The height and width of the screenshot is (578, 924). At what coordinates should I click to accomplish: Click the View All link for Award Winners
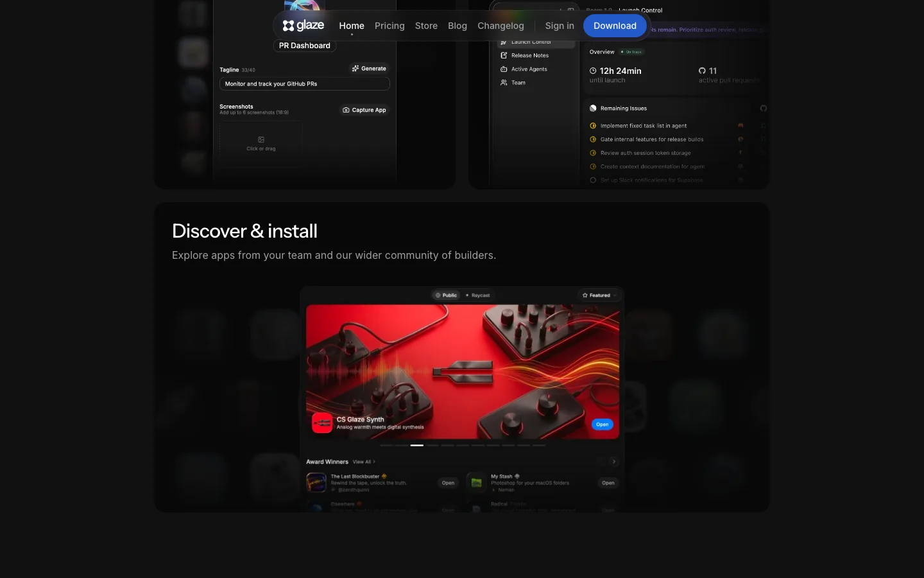tap(364, 462)
